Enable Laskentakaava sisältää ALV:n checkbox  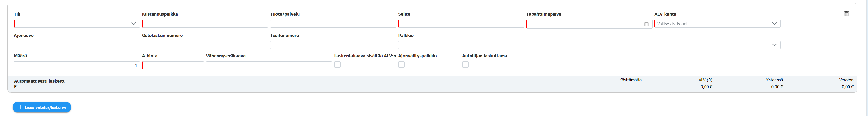337,65
